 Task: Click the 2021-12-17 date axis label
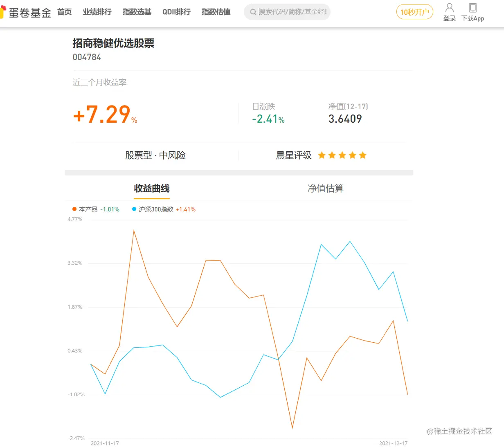click(x=394, y=443)
